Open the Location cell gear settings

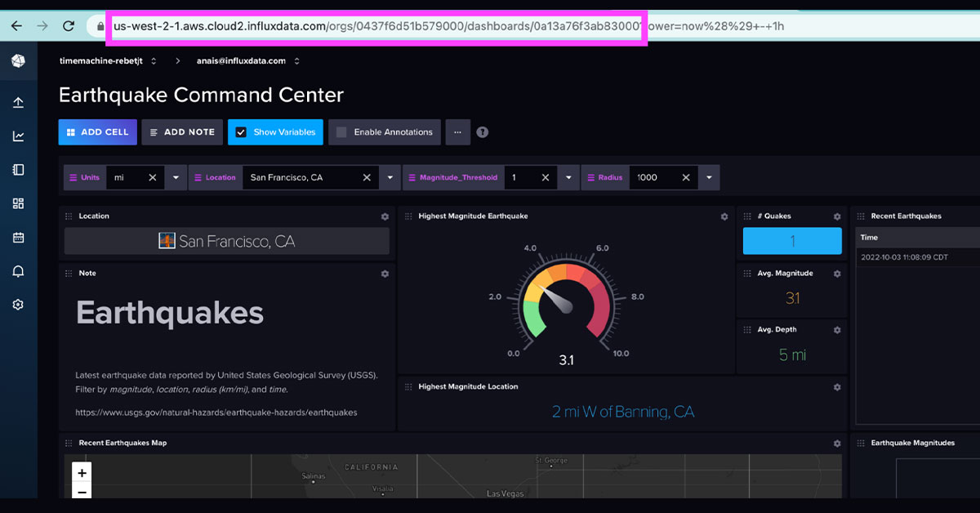point(385,216)
